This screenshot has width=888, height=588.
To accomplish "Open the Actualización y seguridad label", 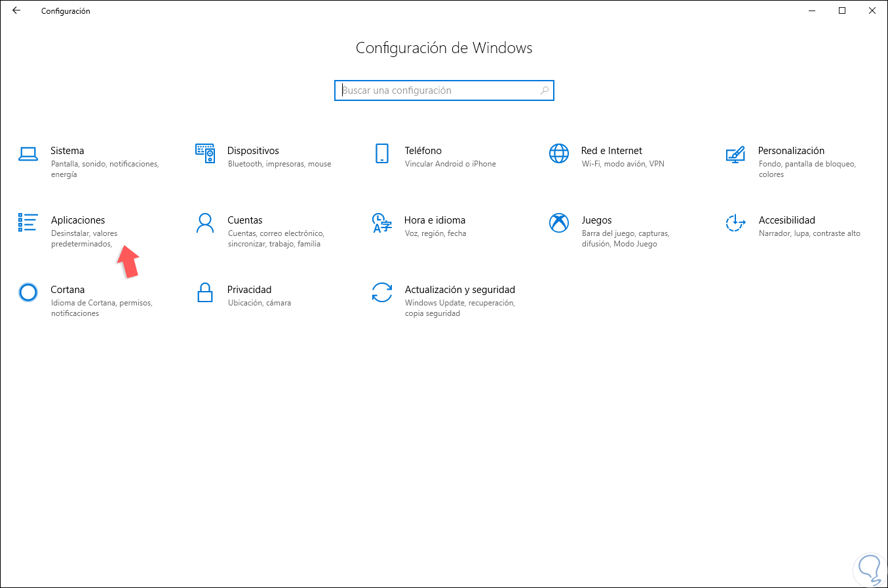I will pos(459,290).
